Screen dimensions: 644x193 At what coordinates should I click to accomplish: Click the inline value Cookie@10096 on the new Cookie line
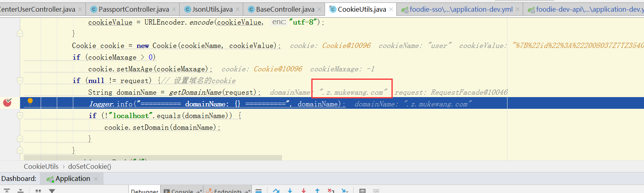click(346, 46)
